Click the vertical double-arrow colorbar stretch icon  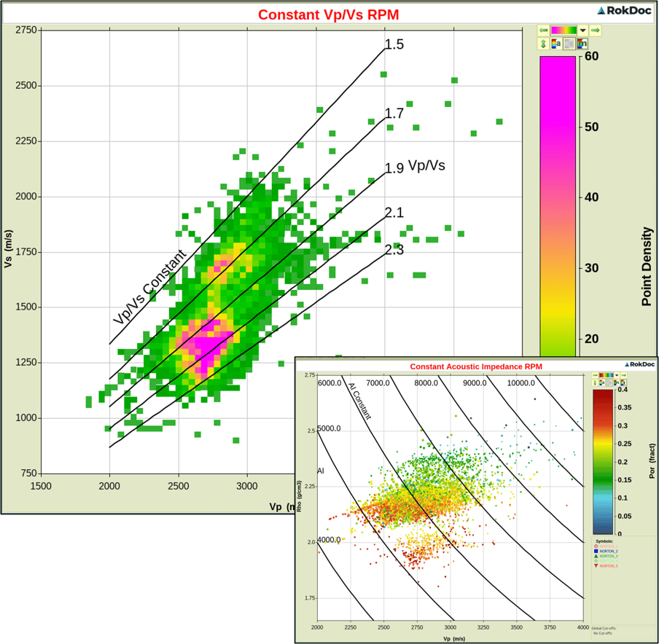click(544, 44)
